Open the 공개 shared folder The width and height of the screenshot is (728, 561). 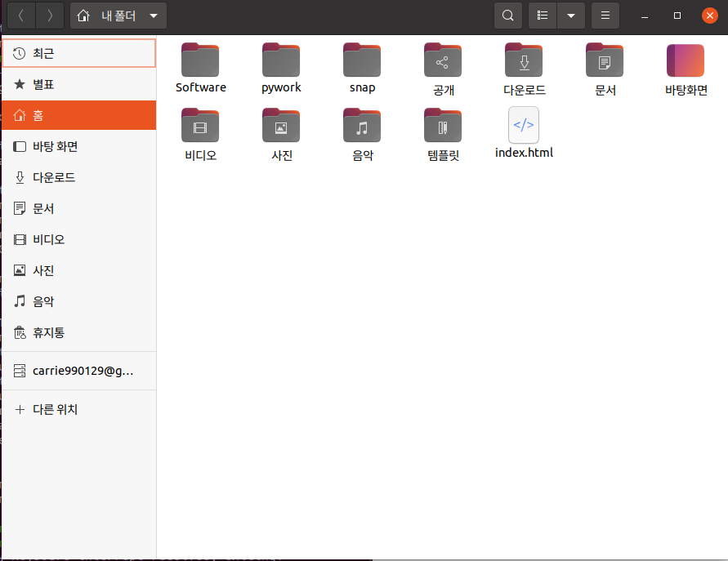click(443, 60)
